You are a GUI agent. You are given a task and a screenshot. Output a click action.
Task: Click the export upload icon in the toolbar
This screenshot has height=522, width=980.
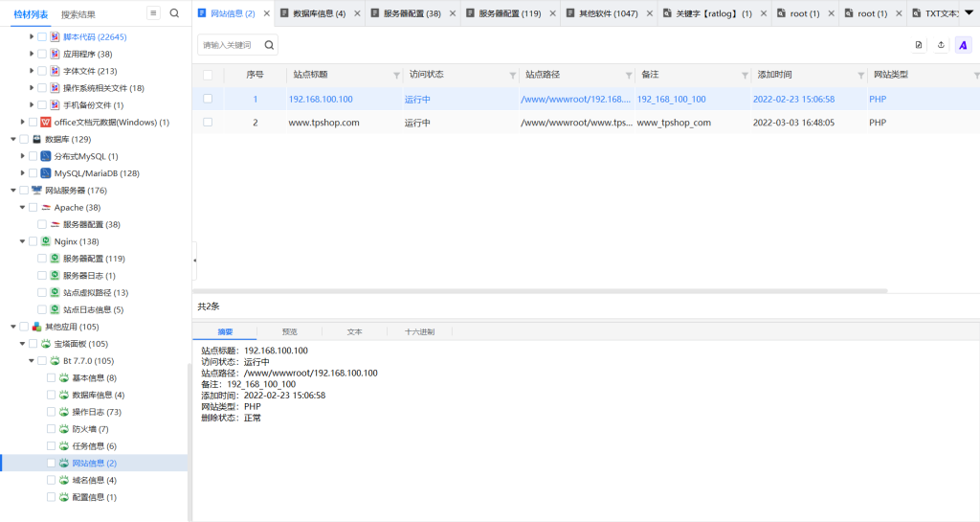pyautogui.click(x=941, y=45)
